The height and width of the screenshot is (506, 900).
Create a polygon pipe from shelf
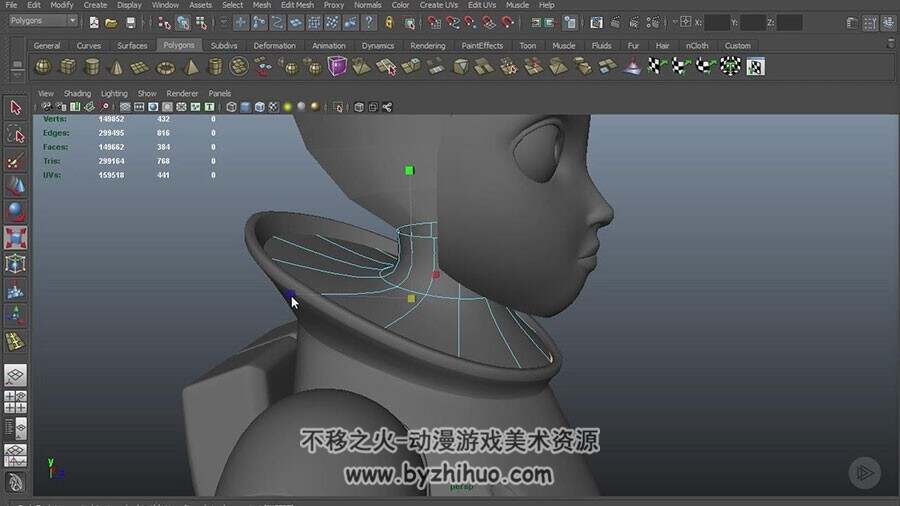coord(215,67)
